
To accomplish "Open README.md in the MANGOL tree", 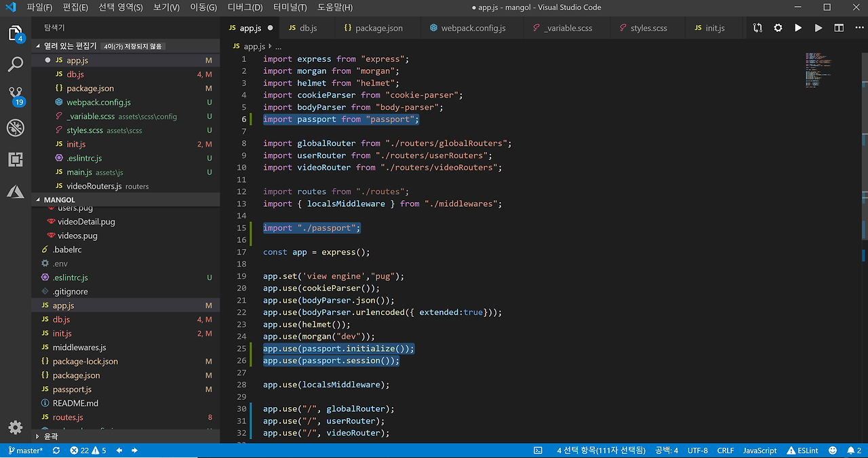I will [125, 403].
